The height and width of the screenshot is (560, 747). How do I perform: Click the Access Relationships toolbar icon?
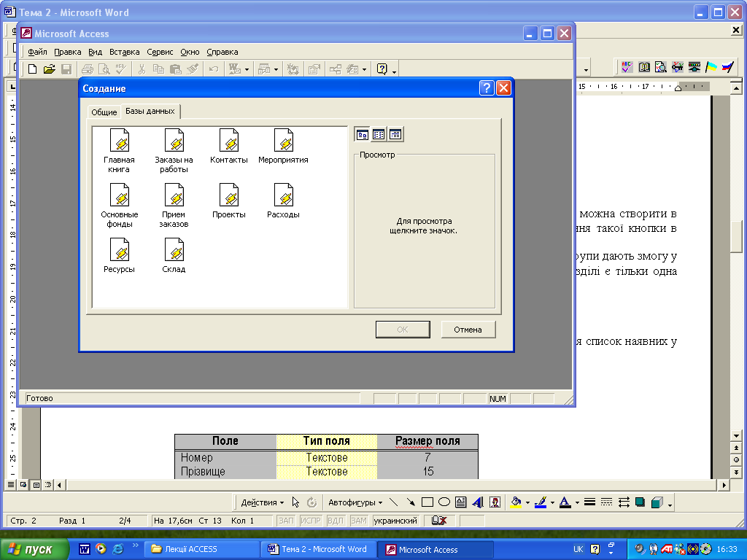336,69
